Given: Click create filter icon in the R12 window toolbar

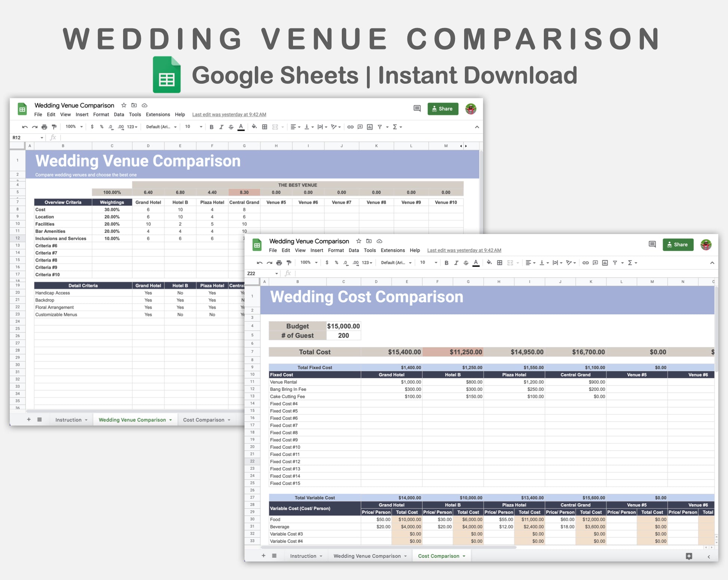Looking at the screenshot, I should click(380, 127).
